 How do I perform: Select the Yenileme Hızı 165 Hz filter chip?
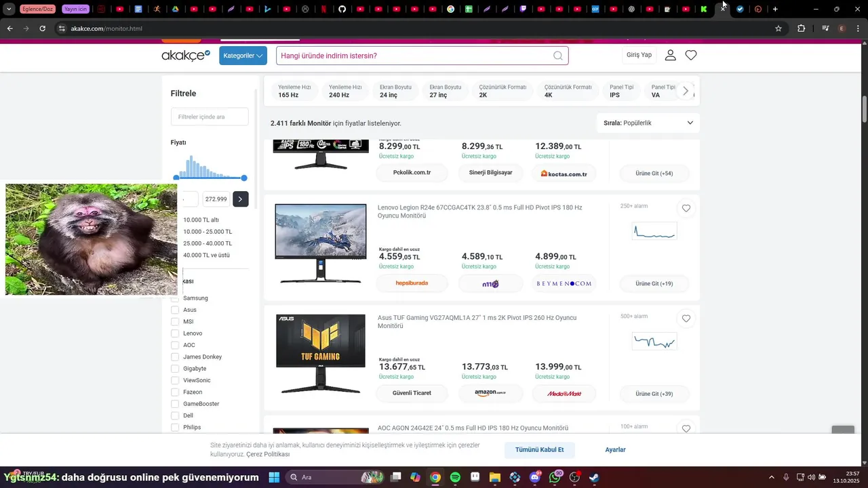coord(294,91)
